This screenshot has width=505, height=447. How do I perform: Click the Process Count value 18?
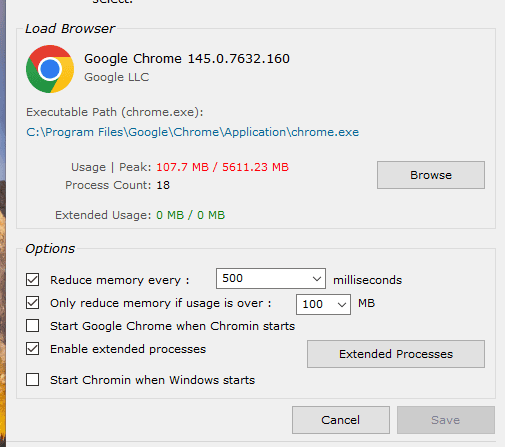coord(163,185)
